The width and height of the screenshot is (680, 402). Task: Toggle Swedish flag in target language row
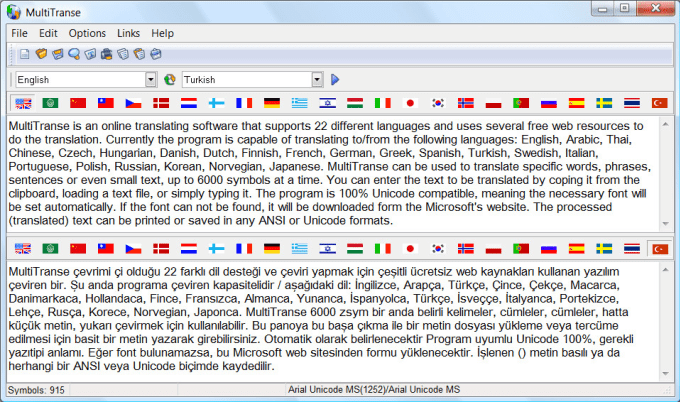[604, 249]
